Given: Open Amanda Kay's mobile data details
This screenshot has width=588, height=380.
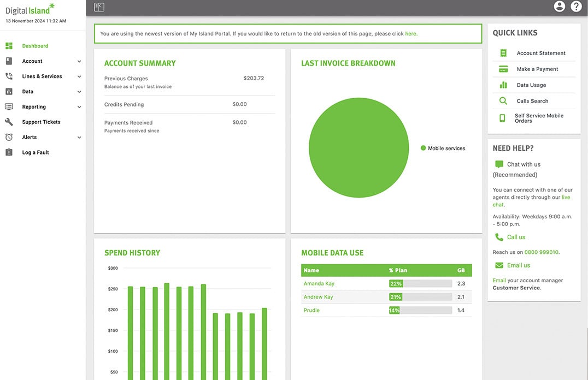Looking at the screenshot, I should (319, 283).
